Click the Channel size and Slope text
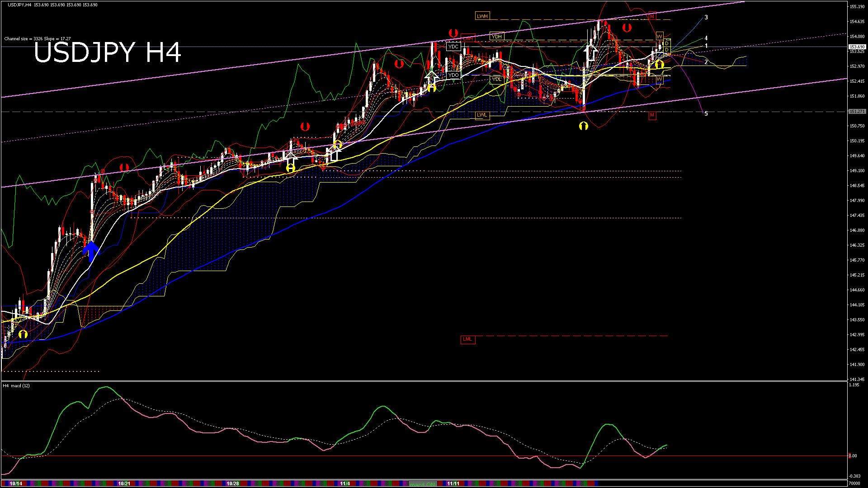This screenshot has height=488, width=868. click(38, 39)
